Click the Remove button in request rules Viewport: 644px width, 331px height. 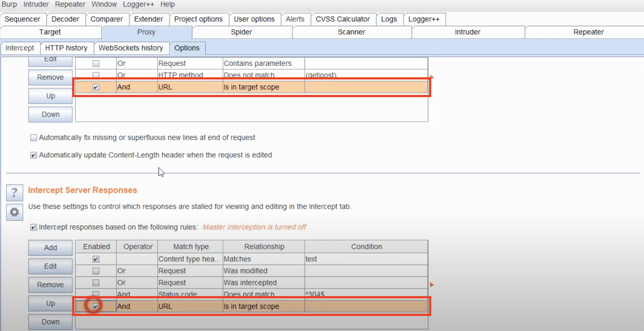click(50, 77)
